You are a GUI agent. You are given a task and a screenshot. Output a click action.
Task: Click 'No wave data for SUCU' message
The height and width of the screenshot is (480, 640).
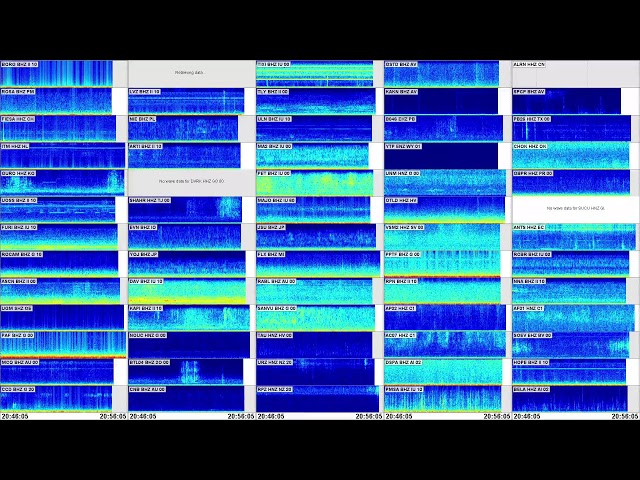pos(576,209)
